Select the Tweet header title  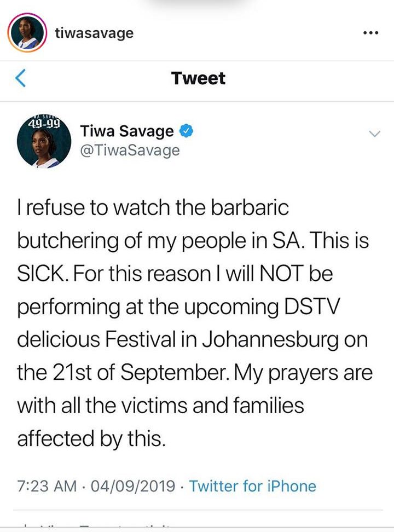coord(198,78)
